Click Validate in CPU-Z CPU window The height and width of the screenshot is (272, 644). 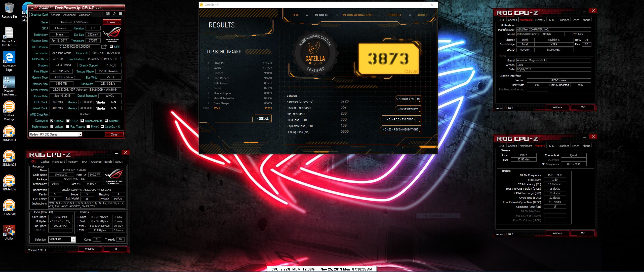tap(90, 249)
